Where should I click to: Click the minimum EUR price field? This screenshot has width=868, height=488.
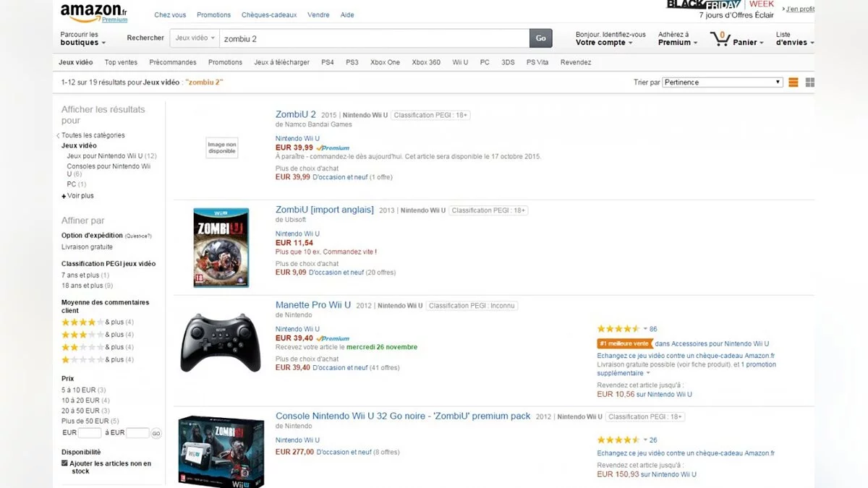point(90,433)
